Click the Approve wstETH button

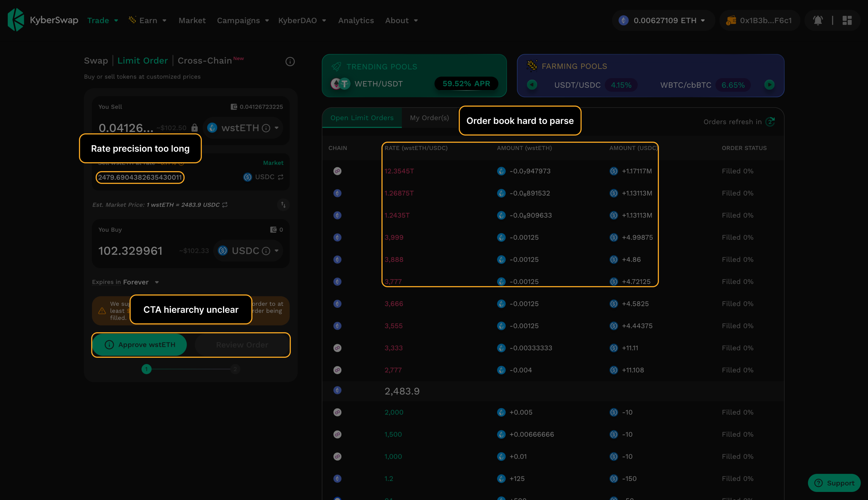click(x=140, y=345)
